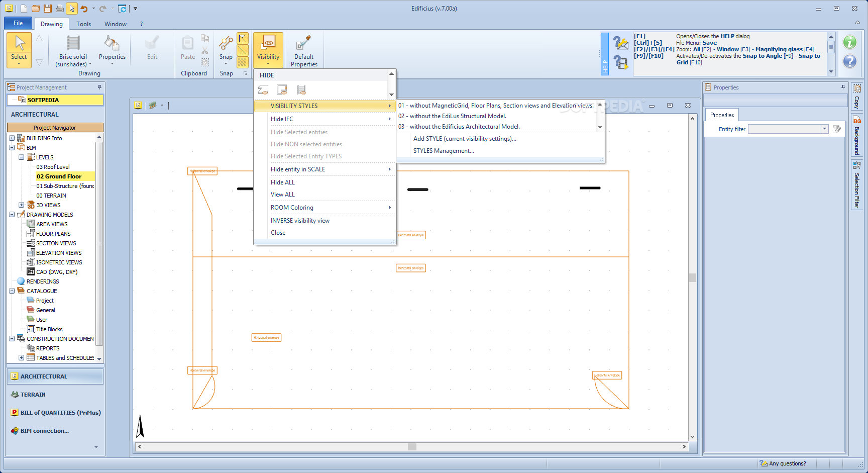Image resolution: width=868 pixels, height=473 pixels.
Task: Select FLOOR PLANS in the tree
Action: (53, 234)
